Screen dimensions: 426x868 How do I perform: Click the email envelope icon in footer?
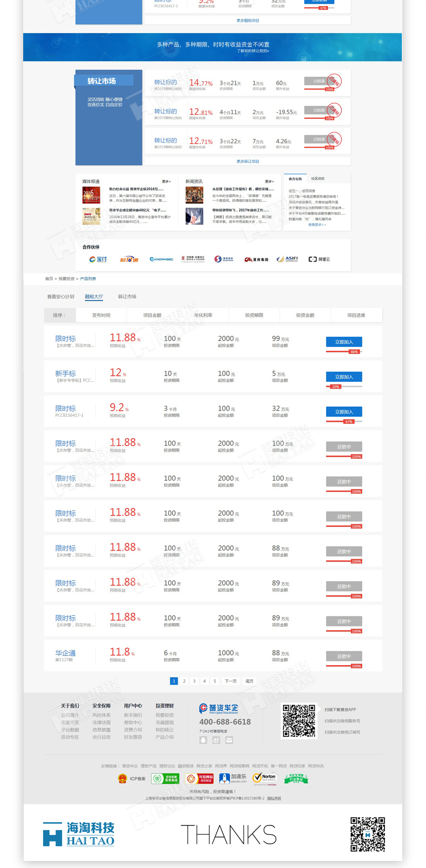pos(229,740)
